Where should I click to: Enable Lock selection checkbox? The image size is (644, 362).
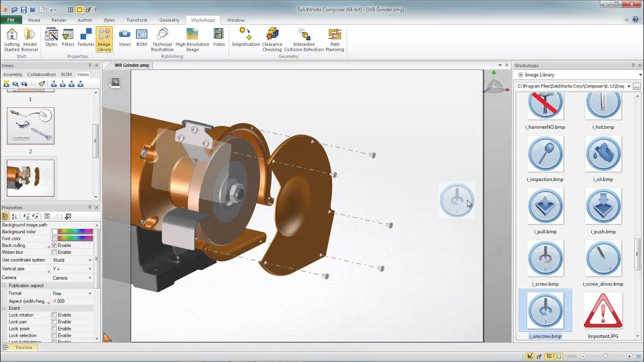coord(54,335)
